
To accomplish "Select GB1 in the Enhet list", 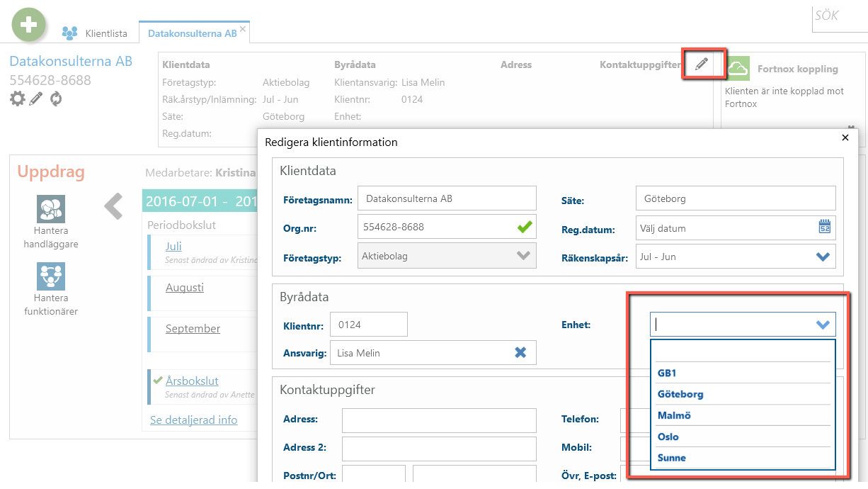I will pos(743,373).
